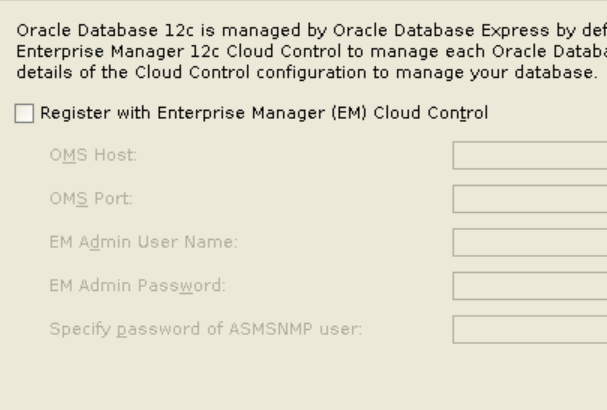Enable Register with Enterprise Manager Cloud Control checkbox
Image resolution: width=607 pixels, height=410 pixels.
click(x=24, y=113)
